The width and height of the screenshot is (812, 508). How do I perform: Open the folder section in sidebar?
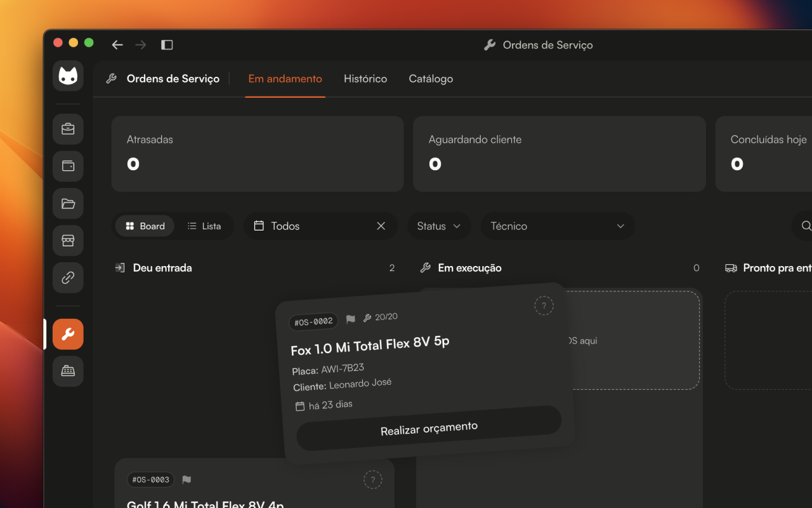[68, 204]
